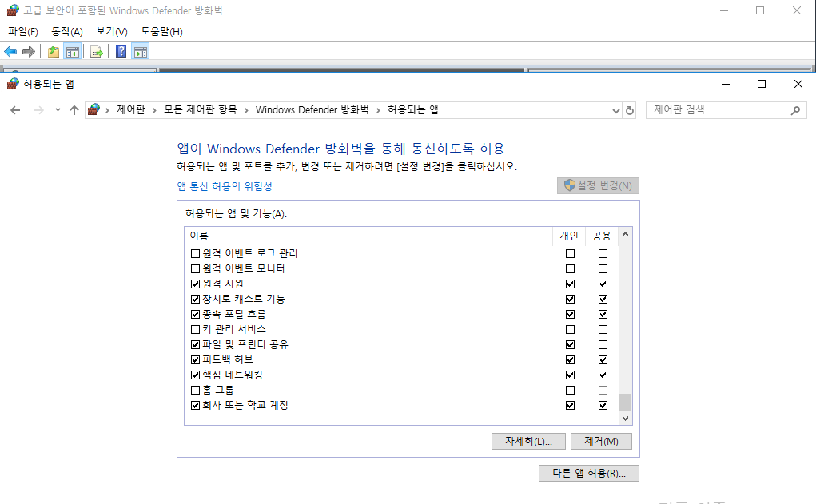The image size is (816, 504).
Task: Click the firewall icon in address bar
Action: coord(94,109)
